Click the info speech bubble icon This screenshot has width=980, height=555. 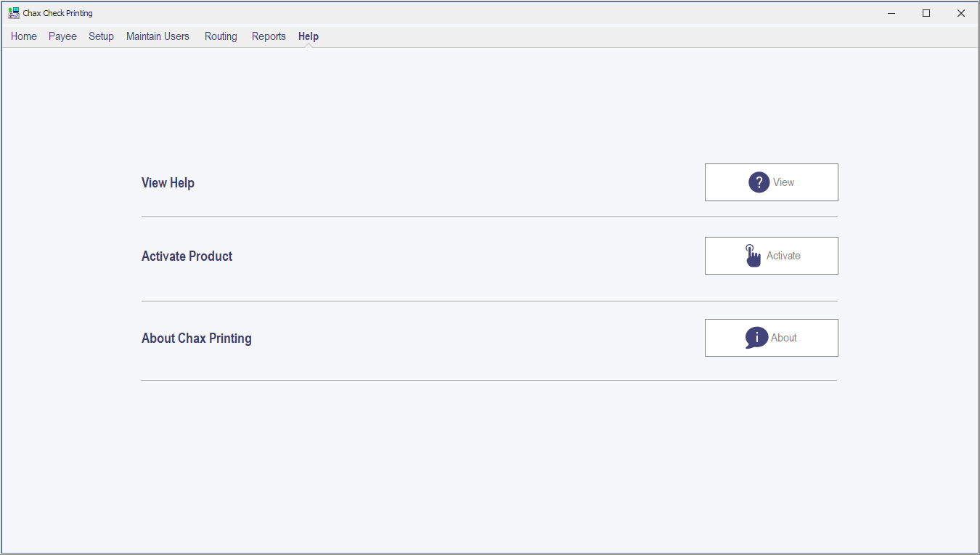click(756, 338)
